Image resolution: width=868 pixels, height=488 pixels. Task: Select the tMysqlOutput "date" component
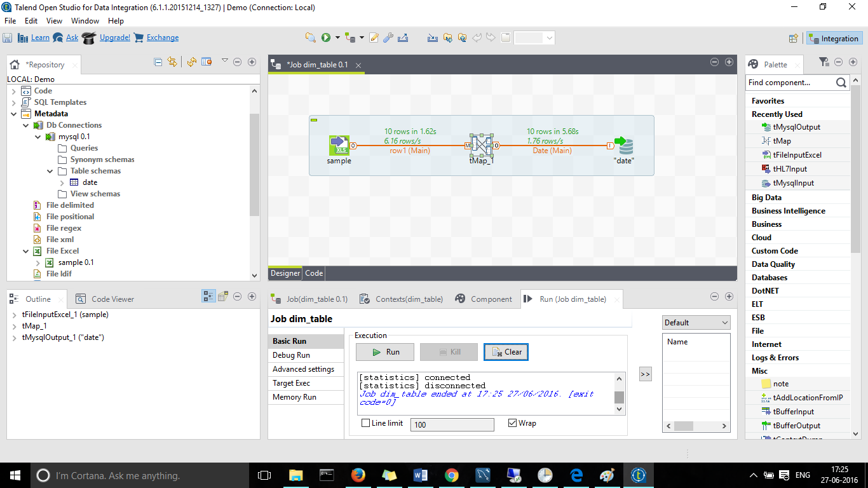(x=623, y=147)
